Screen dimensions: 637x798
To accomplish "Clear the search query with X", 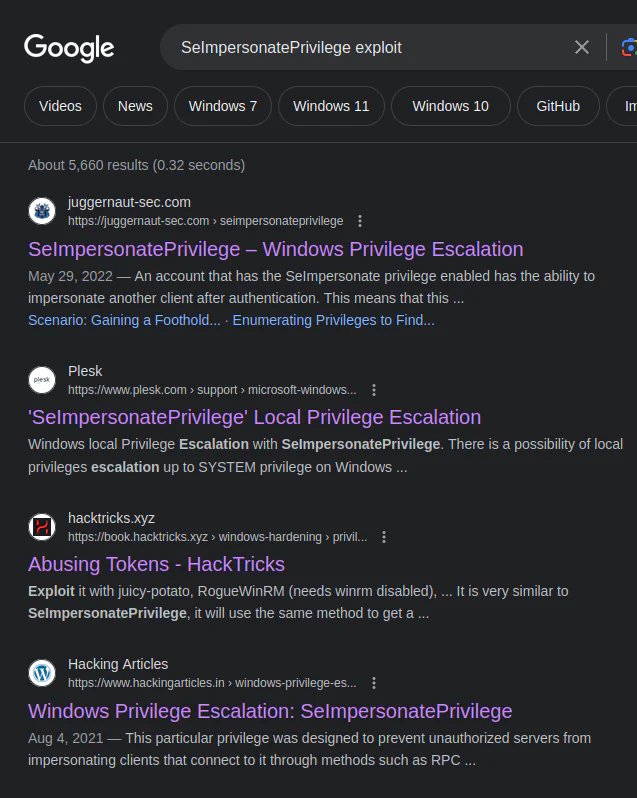I will [582, 47].
